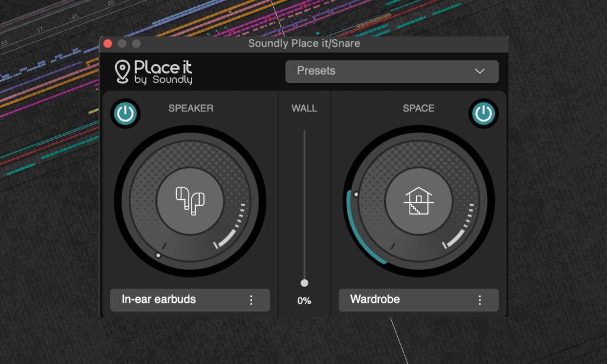Expand the Presets chevron arrow
The height and width of the screenshot is (364, 607).
coord(480,71)
